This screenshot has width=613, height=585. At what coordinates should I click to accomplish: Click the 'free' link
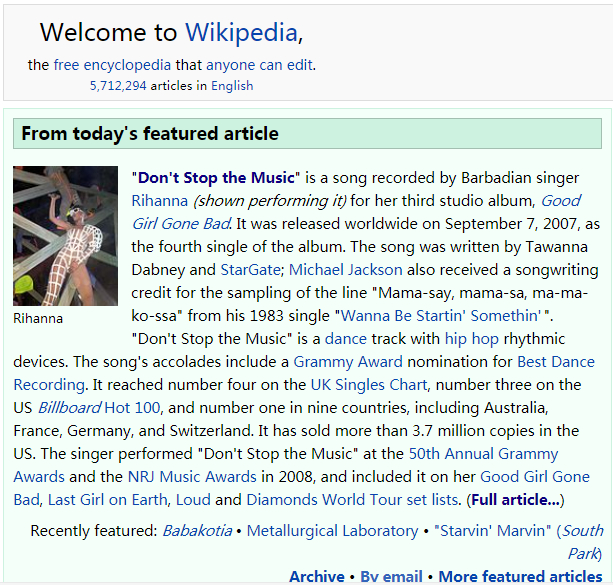[x=66, y=65]
